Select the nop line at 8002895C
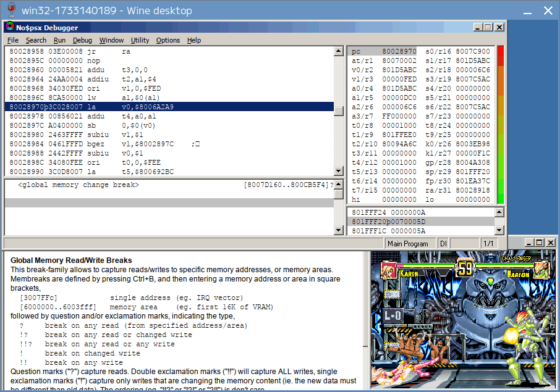Screen dimensions: 560x392 coord(169,60)
